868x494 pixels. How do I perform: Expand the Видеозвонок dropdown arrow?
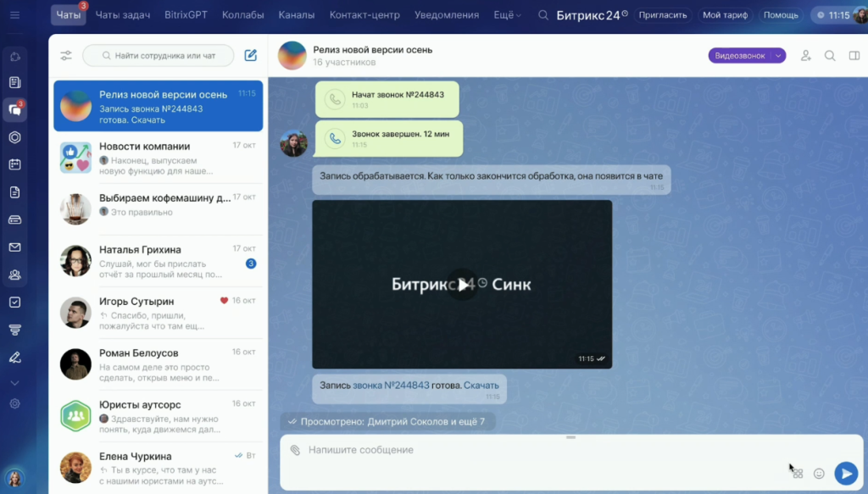(x=777, y=56)
